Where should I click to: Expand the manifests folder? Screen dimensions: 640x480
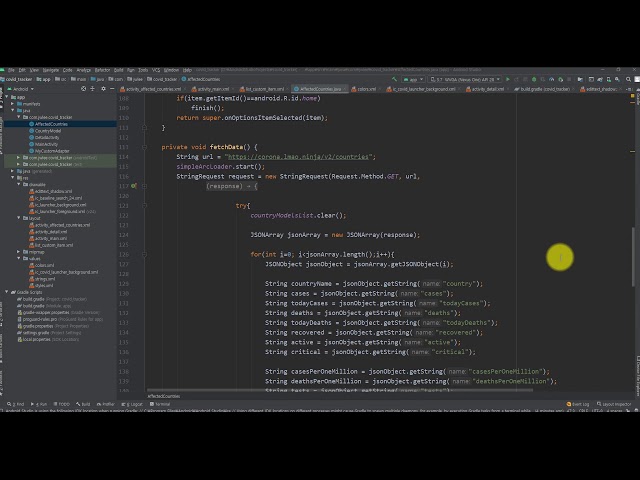coord(13,104)
